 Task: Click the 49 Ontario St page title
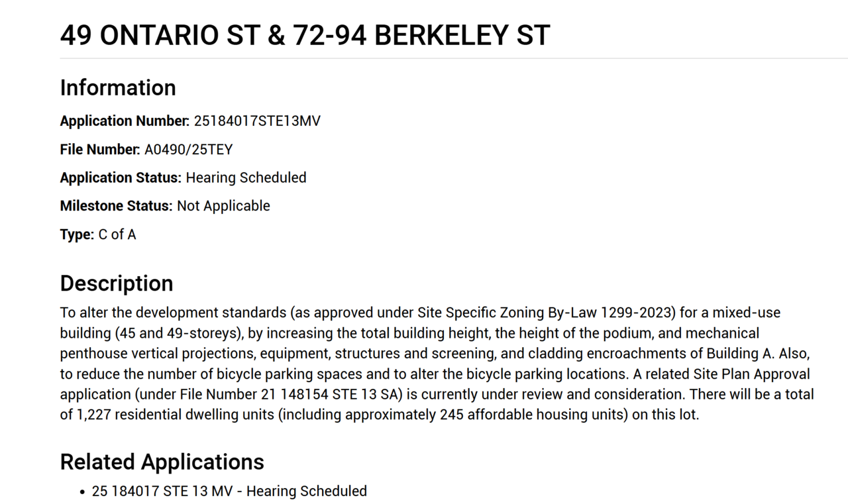305,35
